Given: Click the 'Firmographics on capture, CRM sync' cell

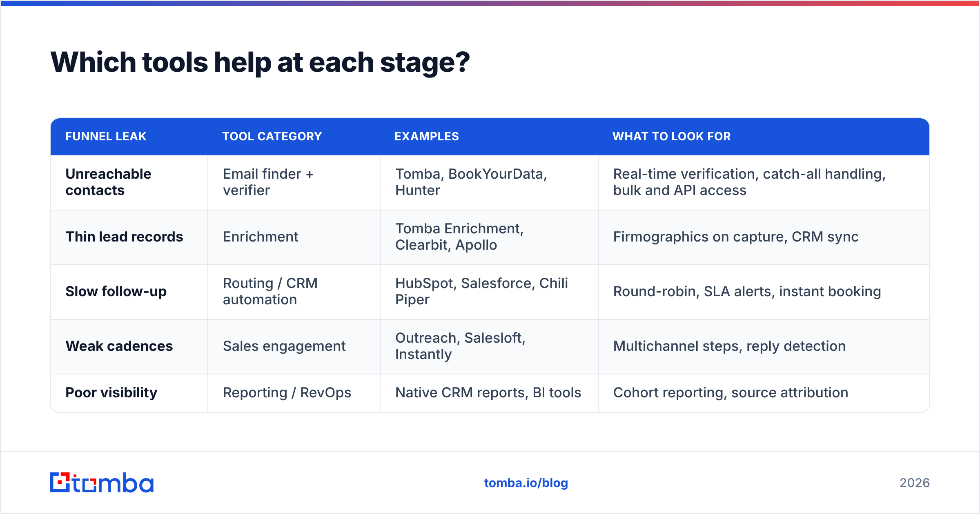Looking at the screenshot, I should [x=764, y=237].
